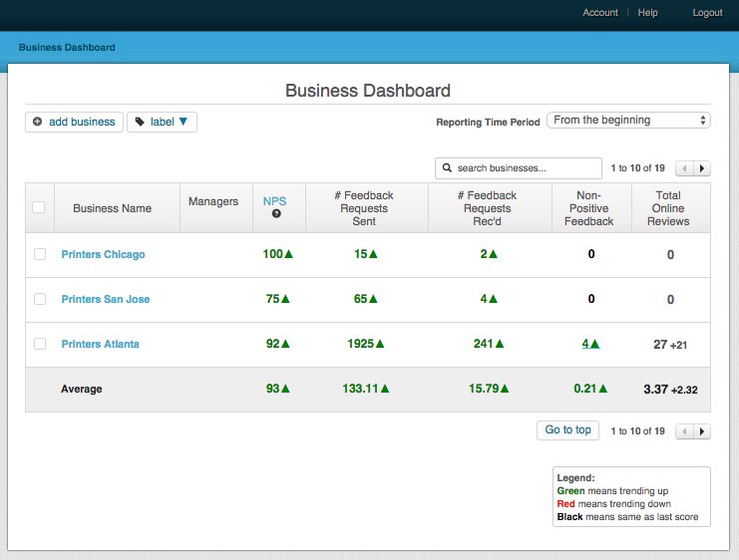
Task: Click 'Green means trending up' in legend
Action: click(x=612, y=491)
